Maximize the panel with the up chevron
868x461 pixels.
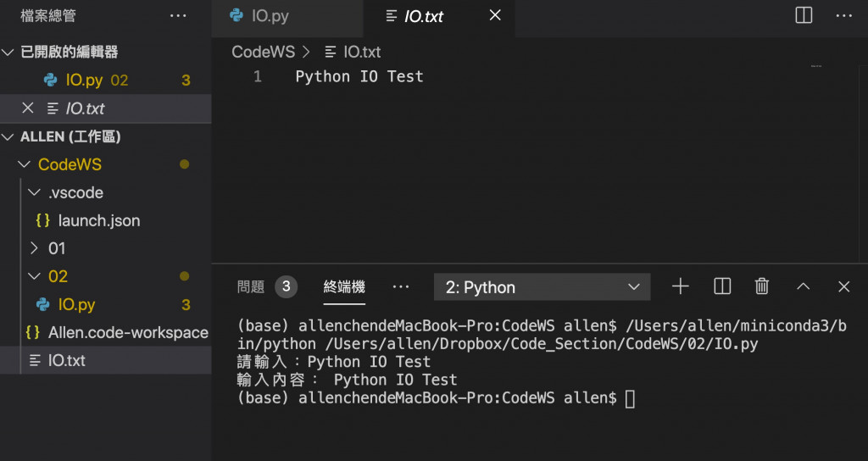pos(804,286)
